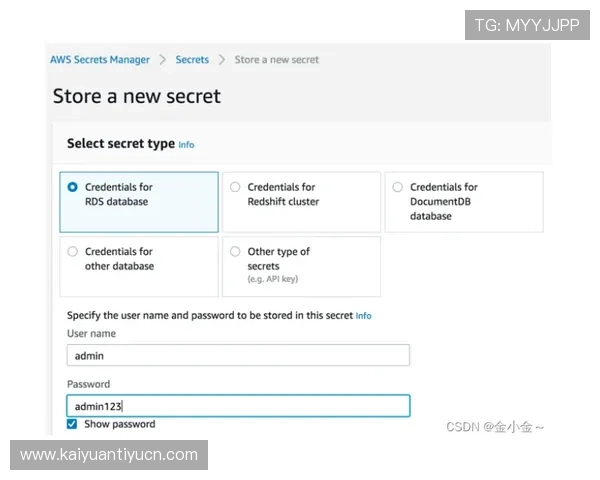
Task: Select Credentials for RDS database option
Action: [72, 187]
